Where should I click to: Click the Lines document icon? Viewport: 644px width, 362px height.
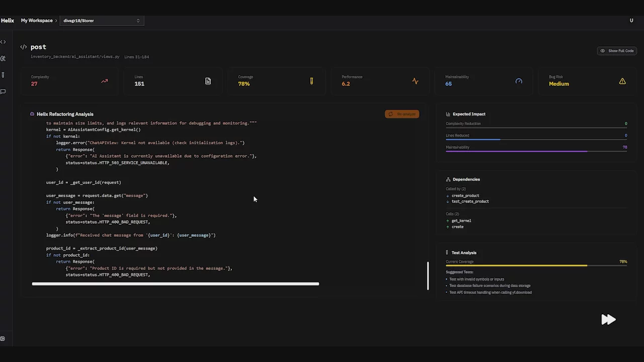(x=208, y=81)
